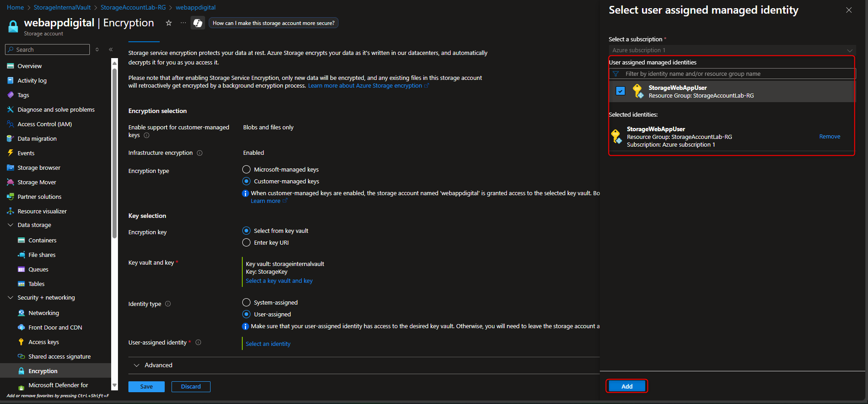Click the Networking icon

tap(21, 313)
